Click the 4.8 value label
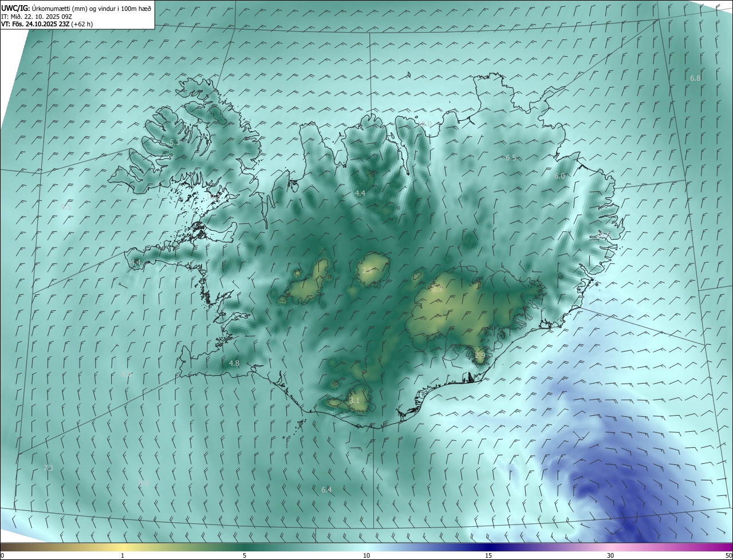The width and height of the screenshot is (733, 560). click(x=234, y=363)
